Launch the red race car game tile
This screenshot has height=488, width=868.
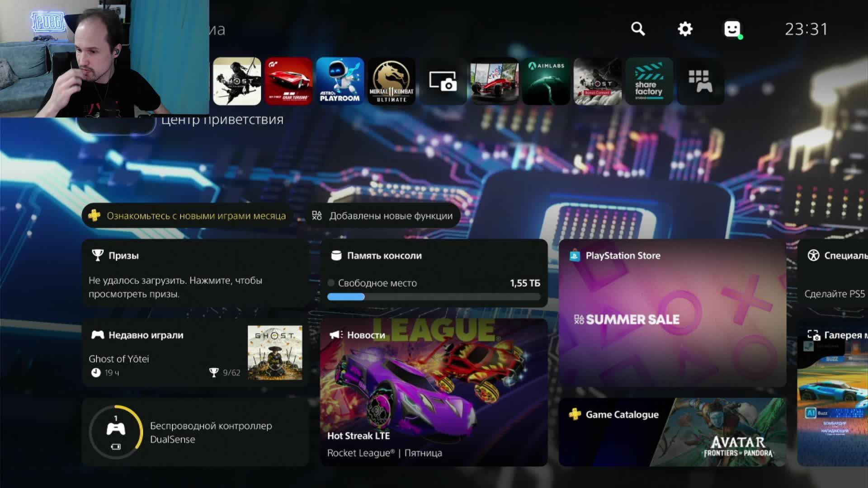(495, 81)
